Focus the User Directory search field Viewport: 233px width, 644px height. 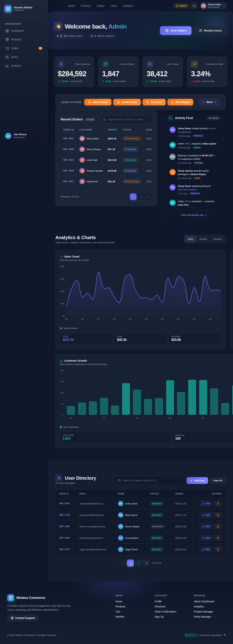click(150, 480)
